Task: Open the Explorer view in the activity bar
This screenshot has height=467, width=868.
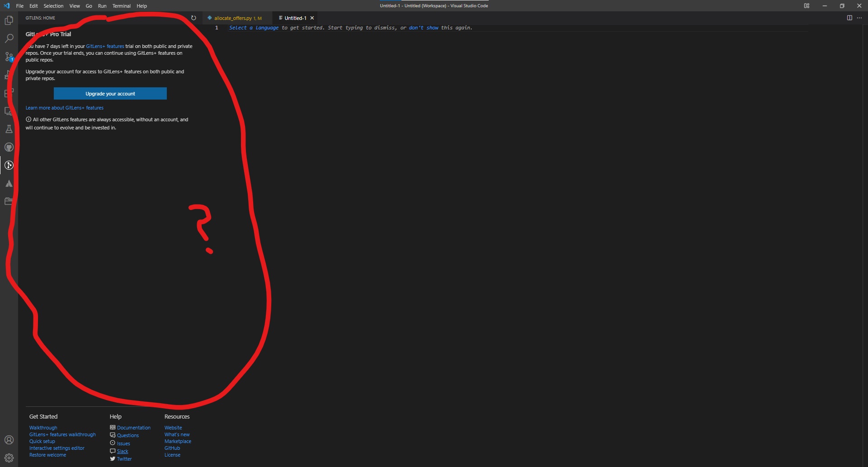Action: tap(9, 20)
